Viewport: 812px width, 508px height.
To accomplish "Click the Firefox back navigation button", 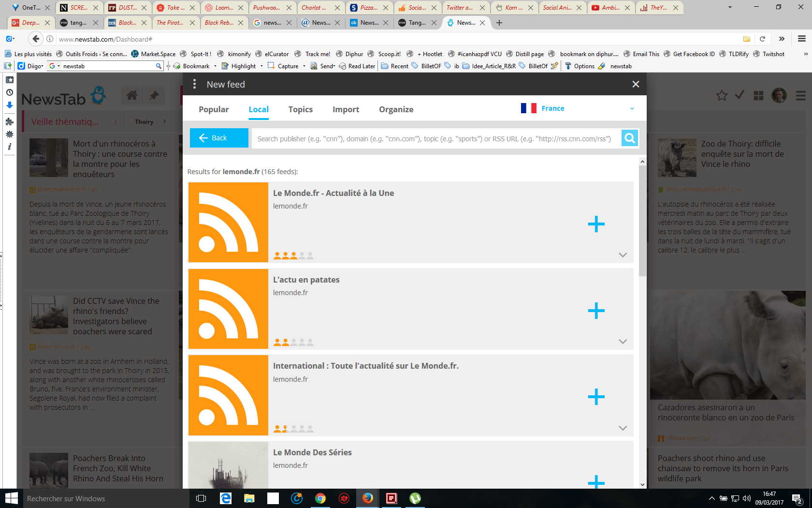I will point(35,39).
